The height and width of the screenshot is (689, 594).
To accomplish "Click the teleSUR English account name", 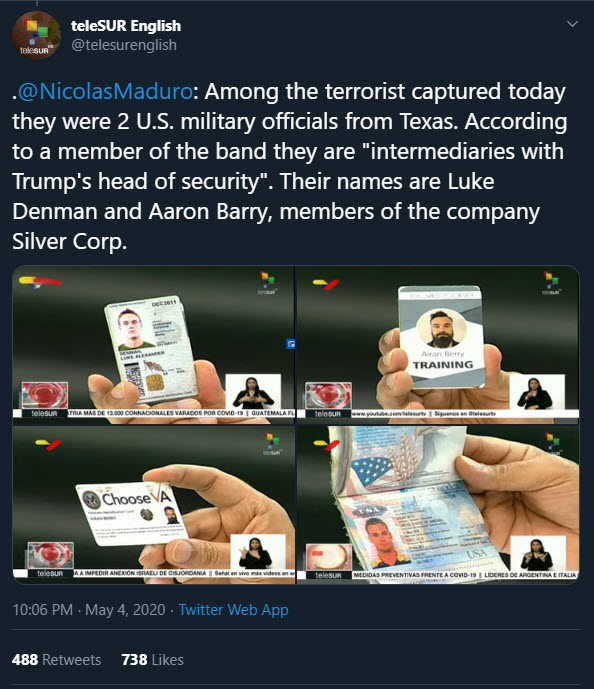I will [126, 26].
